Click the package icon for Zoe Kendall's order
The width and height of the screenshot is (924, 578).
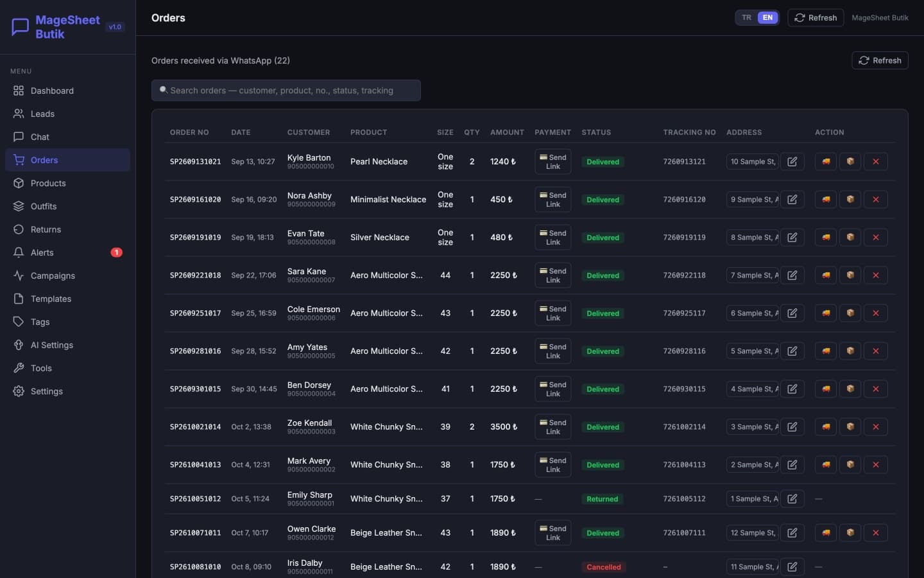850,427
